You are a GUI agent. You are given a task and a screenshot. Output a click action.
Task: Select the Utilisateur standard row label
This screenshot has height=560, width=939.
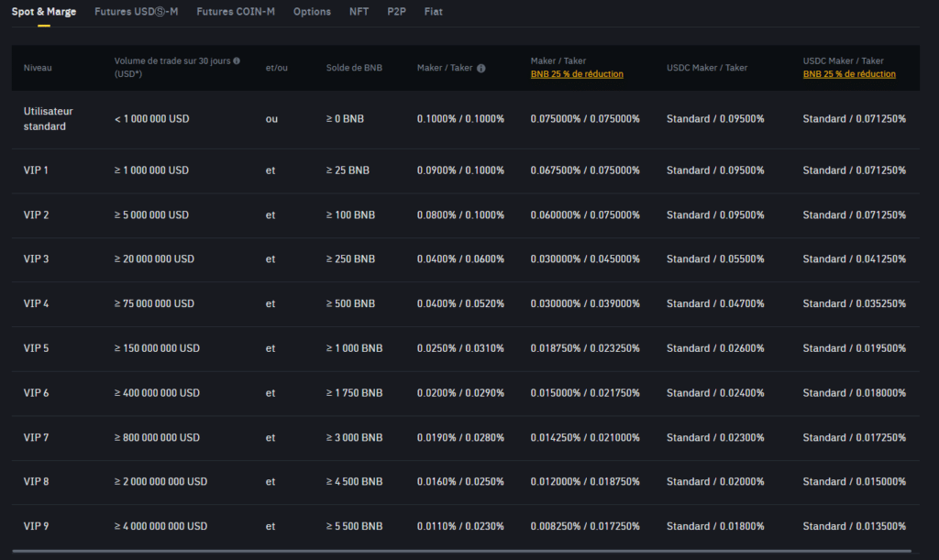pos(48,118)
